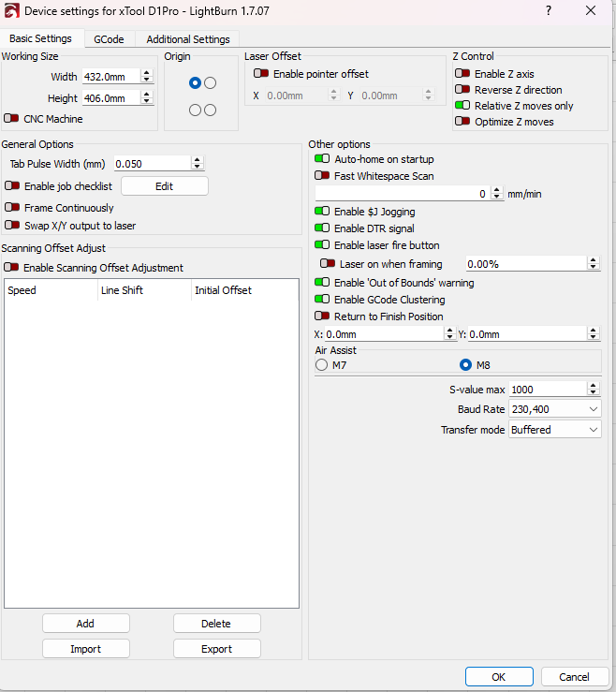
Task: Enable pointer offset toggle
Action: 261,73
